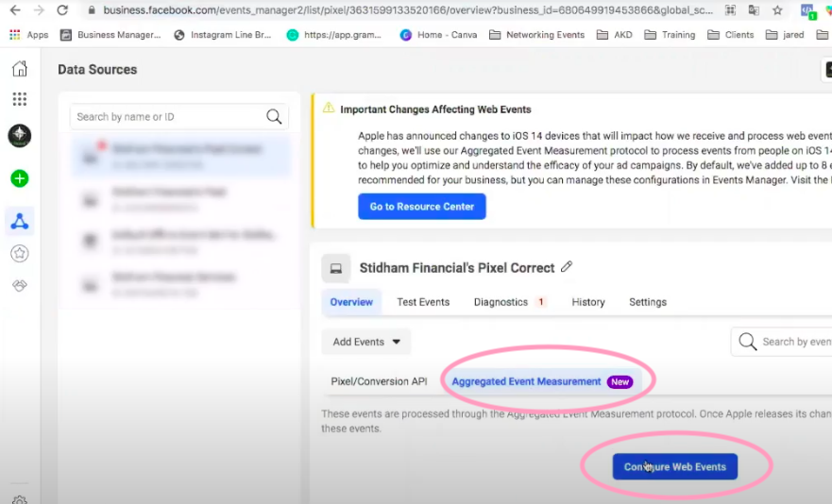832x504 pixels.
Task: Open Networking Events bookmark folder
Action: click(536, 35)
